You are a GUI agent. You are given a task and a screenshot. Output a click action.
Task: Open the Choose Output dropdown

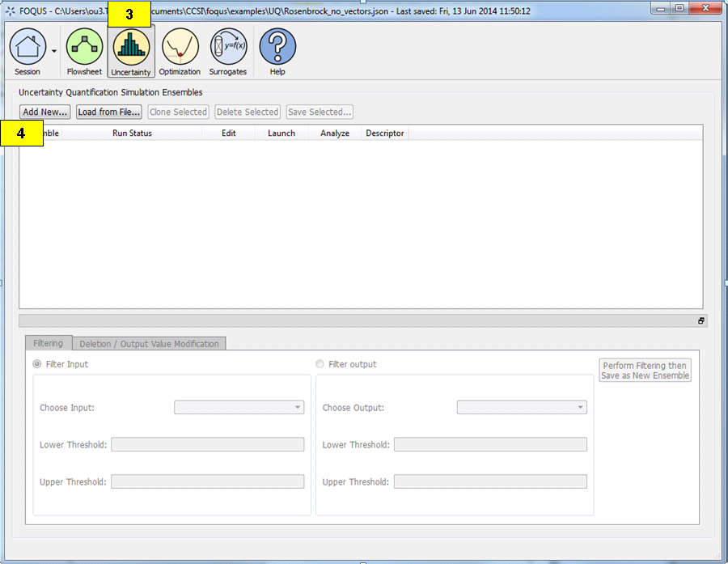coord(522,407)
